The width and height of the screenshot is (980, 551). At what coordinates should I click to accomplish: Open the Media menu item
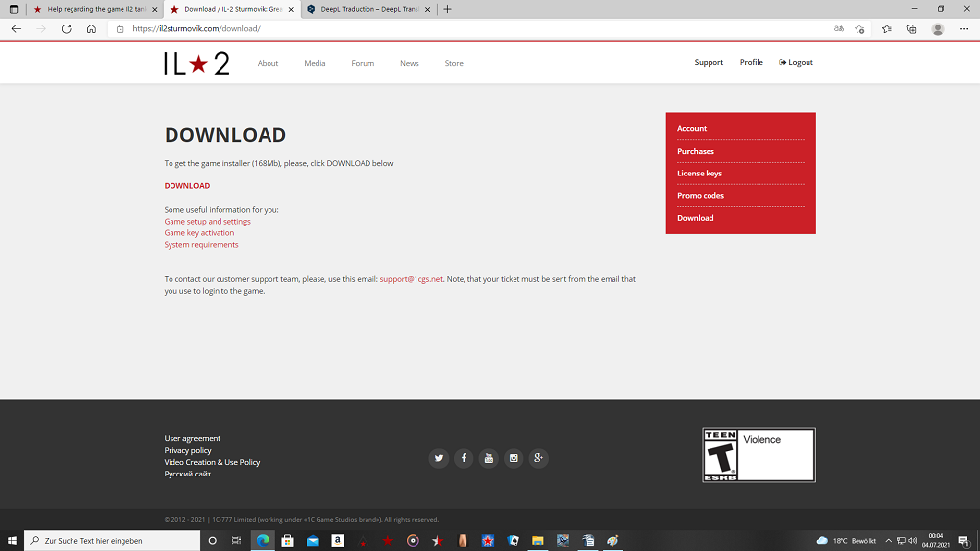pos(315,63)
